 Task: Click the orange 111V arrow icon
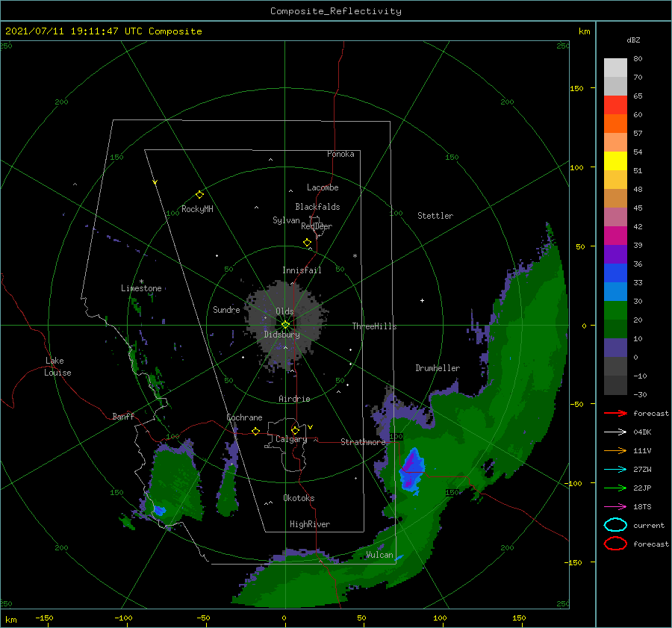[x=615, y=450]
